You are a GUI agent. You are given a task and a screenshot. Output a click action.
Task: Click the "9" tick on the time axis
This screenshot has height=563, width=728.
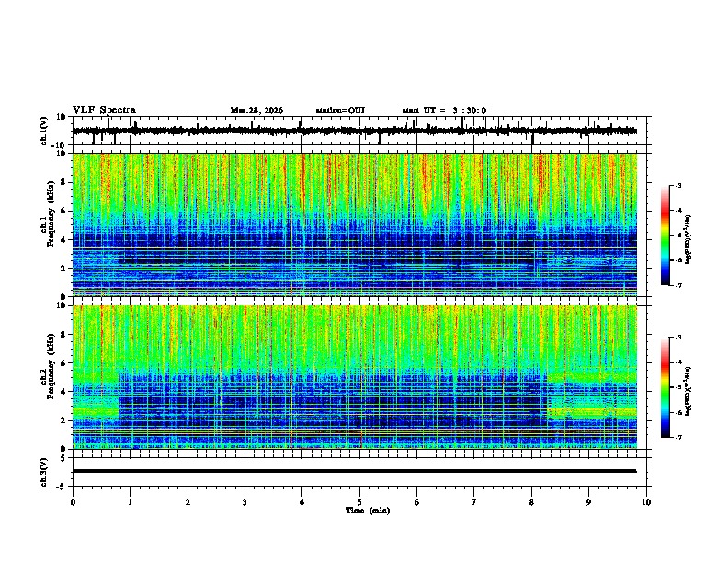[589, 502]
